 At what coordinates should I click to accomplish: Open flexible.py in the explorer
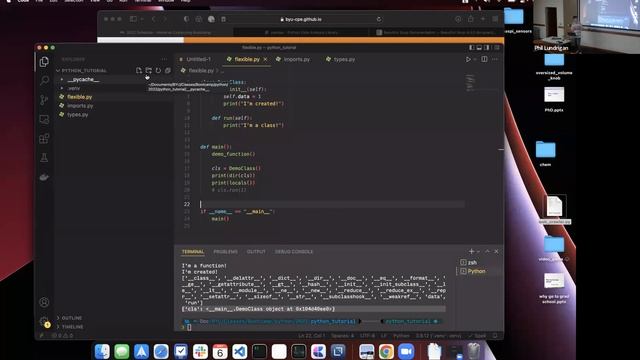click(80, 97)
